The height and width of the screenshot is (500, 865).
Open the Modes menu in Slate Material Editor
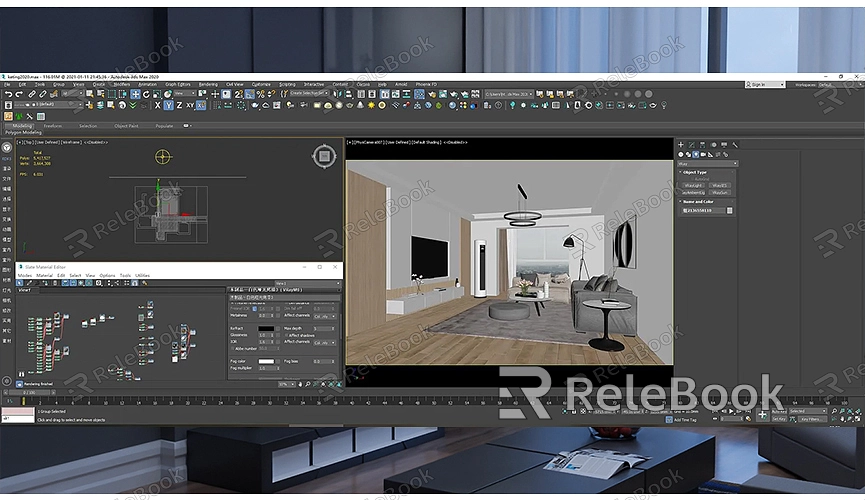[25, 275]
